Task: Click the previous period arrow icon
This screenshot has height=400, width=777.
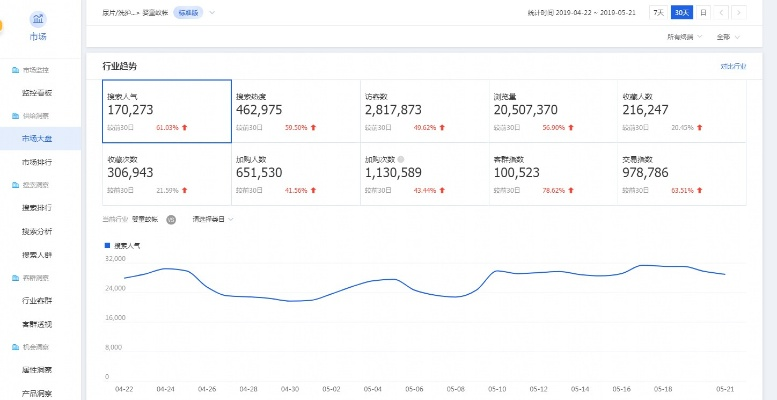Action: pos(723,13)
